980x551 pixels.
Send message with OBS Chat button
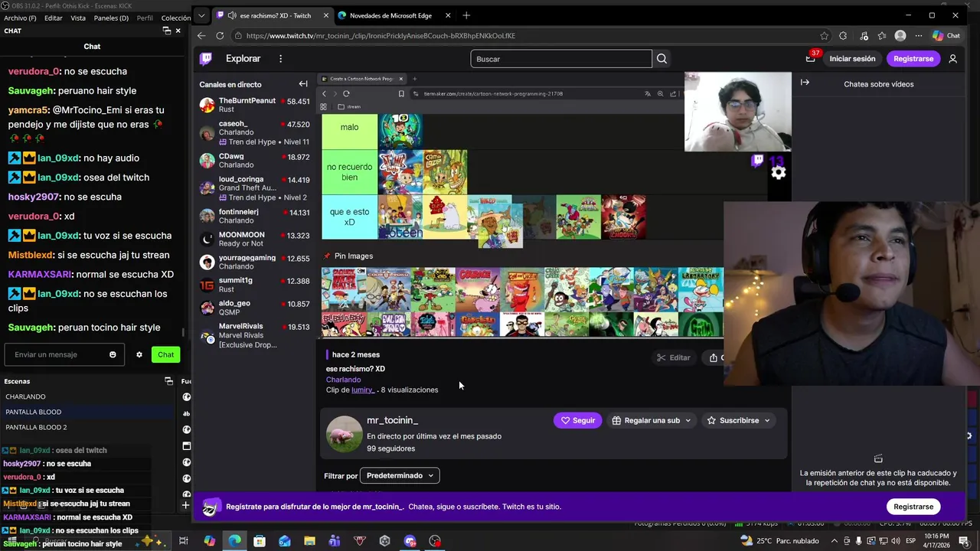166,354
